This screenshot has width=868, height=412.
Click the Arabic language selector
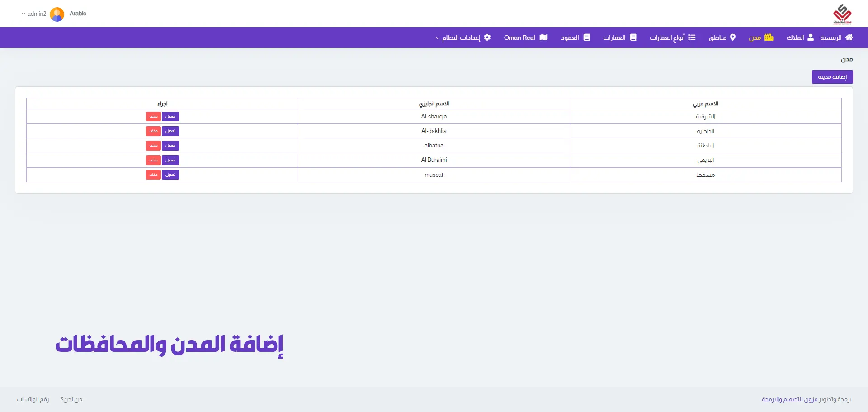tap(78, 14)
